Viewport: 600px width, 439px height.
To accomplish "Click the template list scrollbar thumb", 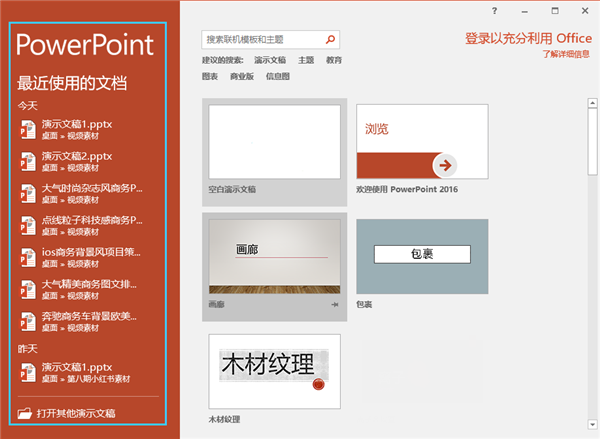I will 592,141.
